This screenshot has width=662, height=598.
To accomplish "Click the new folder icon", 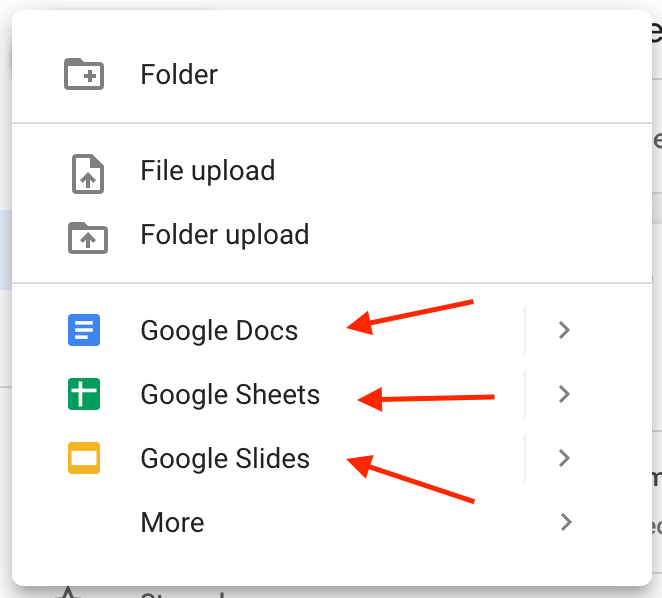I will pyautogui.click(x=84, y=74).
